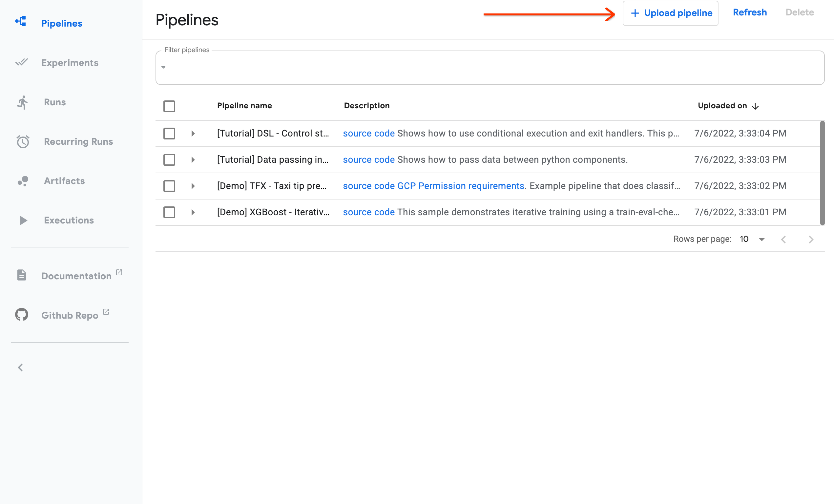Collapse the sidebar with the left chevron

coord(20,367)
